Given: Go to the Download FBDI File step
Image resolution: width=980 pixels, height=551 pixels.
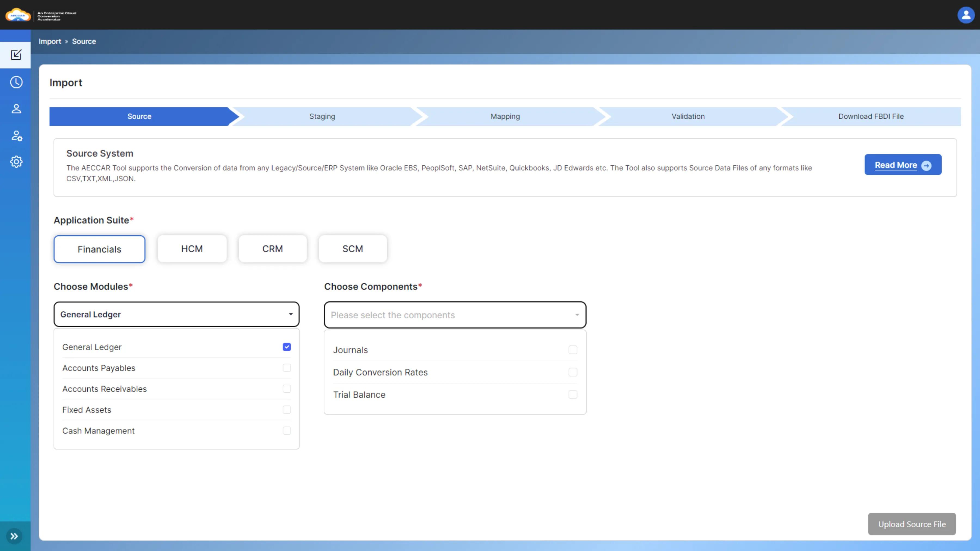Looking at the screenshot, I should tap(871, 116).
